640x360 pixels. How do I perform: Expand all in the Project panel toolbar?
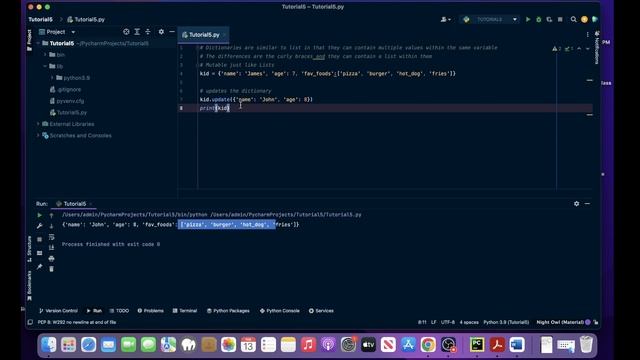tap(137, 32)
